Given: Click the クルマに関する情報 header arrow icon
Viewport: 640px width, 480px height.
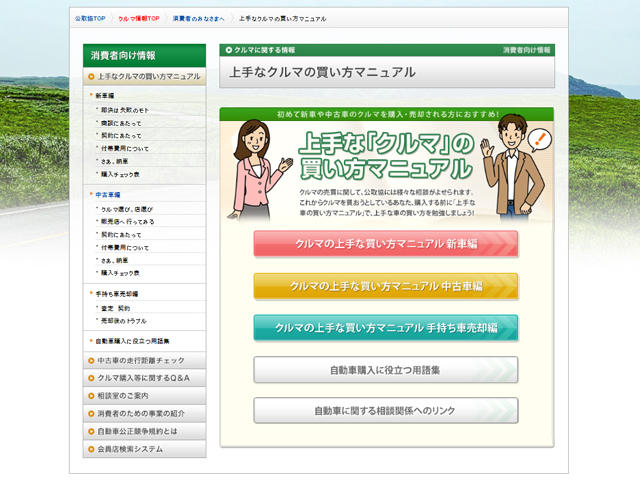Looking at the screenshot, I should 228,49.
